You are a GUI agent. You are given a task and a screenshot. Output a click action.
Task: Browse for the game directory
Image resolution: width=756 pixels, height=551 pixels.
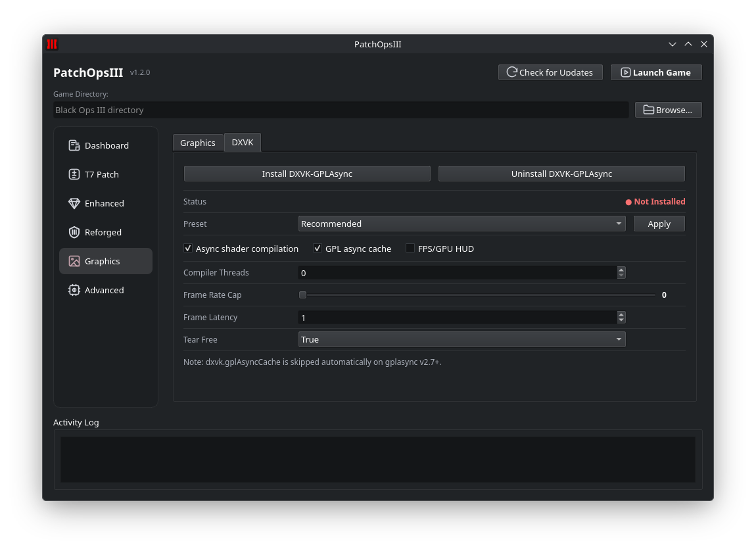[669, 110]
